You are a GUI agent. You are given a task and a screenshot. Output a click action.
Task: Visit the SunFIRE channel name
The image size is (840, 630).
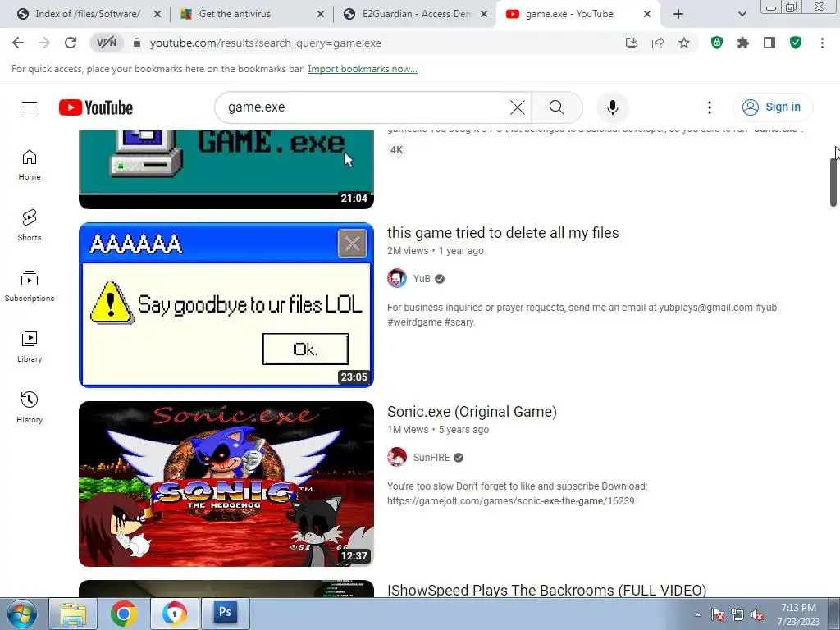(431, 458)
